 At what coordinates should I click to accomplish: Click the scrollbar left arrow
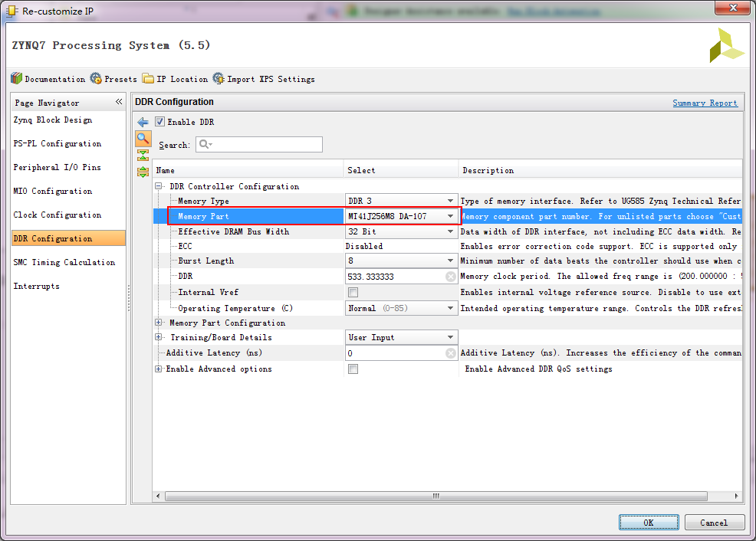[x=158, y=496]
